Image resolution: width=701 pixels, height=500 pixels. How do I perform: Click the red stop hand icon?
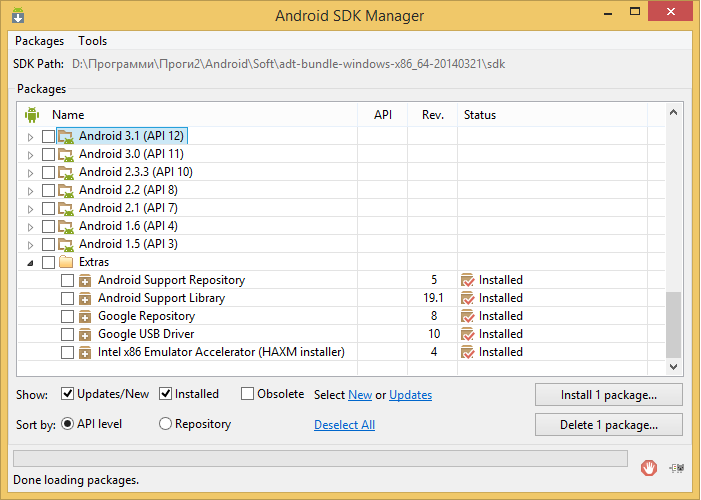click(x=649, y=468)
